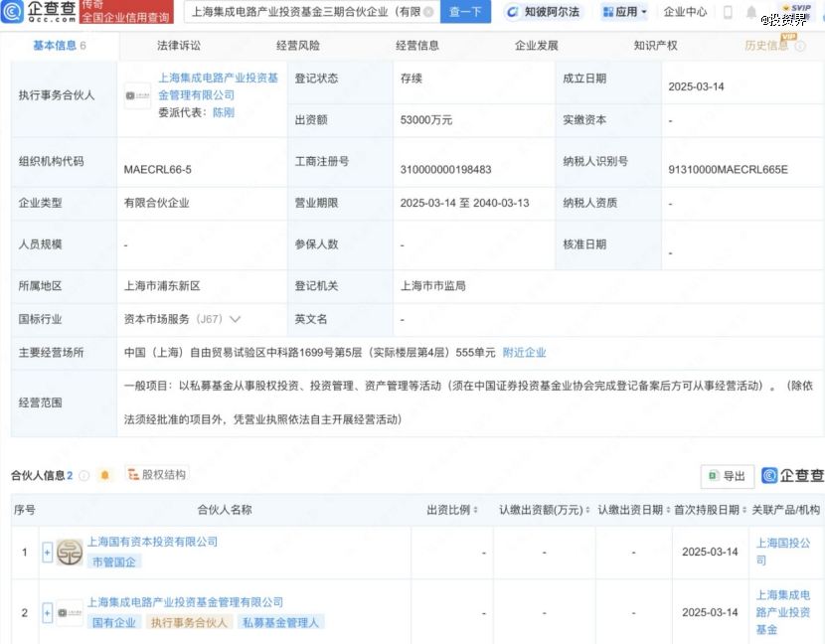
Task: Click logo of 上海国有资本投资有限公司
Action: (70, 552)
